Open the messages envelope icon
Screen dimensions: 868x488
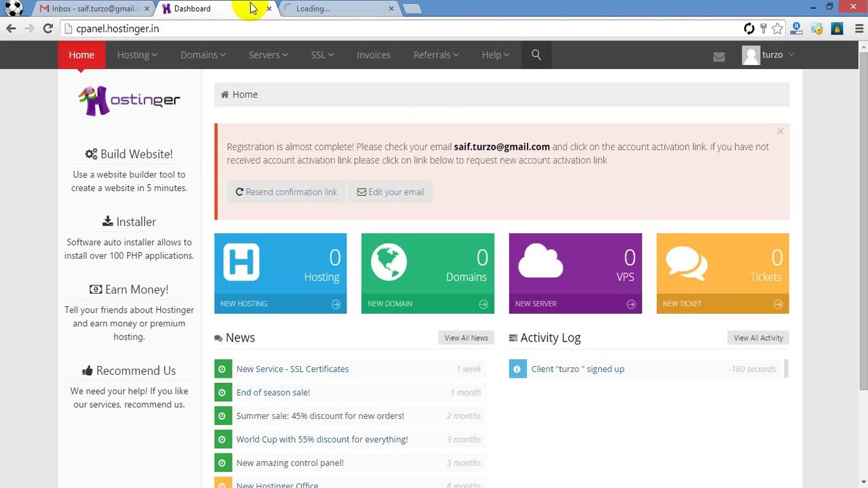719,57
